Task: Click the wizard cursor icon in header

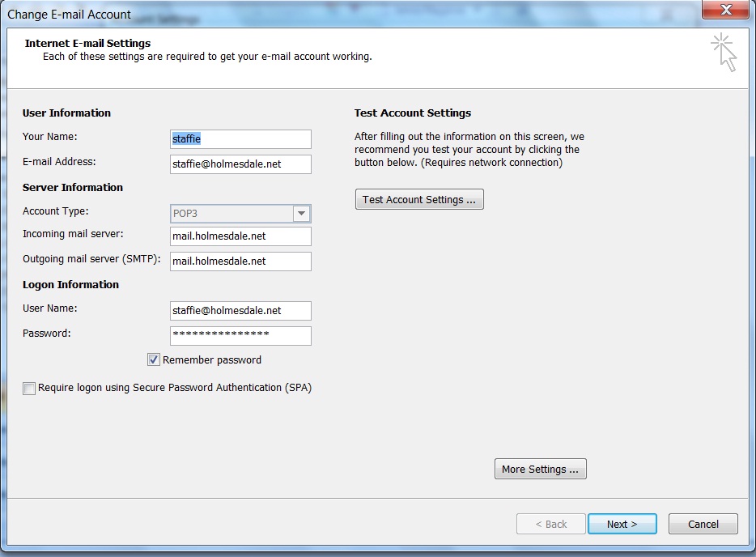Action: pos(724,53)
